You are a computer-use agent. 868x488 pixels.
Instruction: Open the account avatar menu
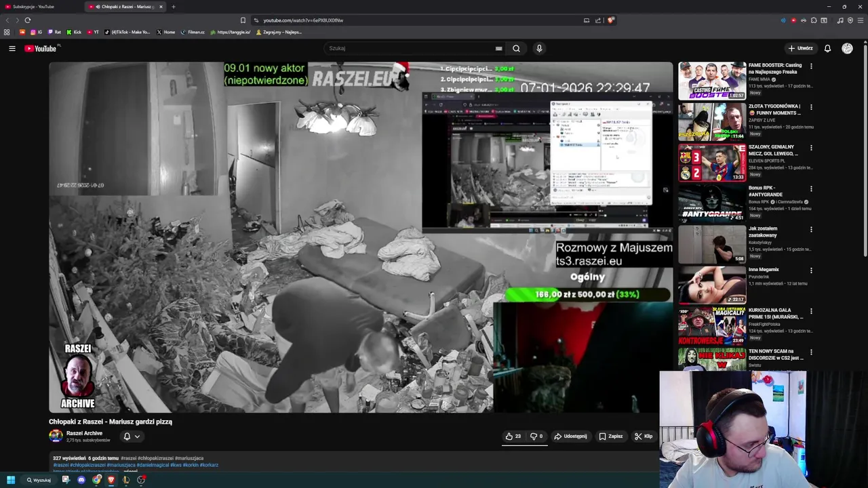[x=847, y=48]
